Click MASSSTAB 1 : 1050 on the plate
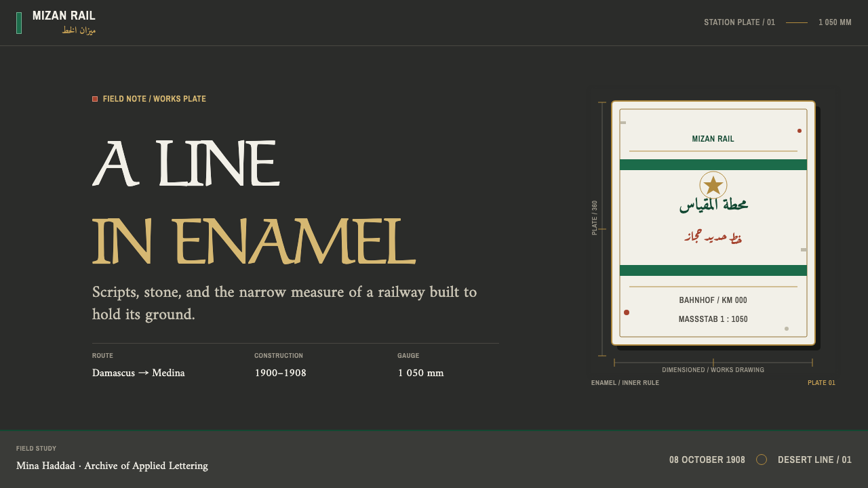Image resolution: width=868 pixels, height=488 pixels. [713, 319]
